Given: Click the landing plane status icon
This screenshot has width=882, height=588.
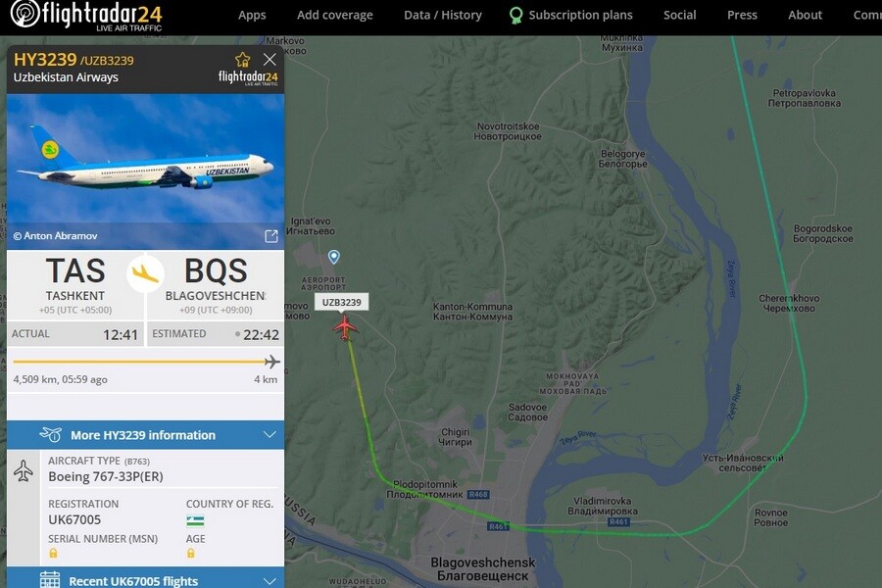Looking at the screenshot, I should pyautogui.click(x=145, y=274).
